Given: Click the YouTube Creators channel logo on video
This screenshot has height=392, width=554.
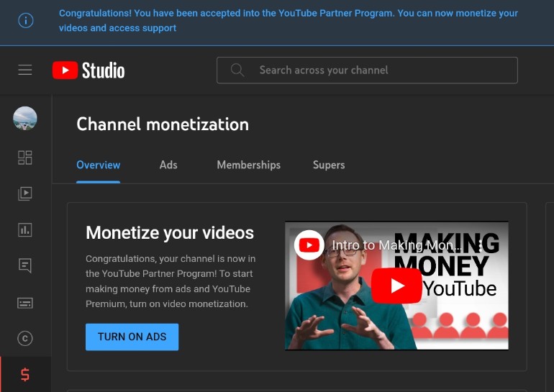Looking at the screenshot, I should click(x=309, y=245).
